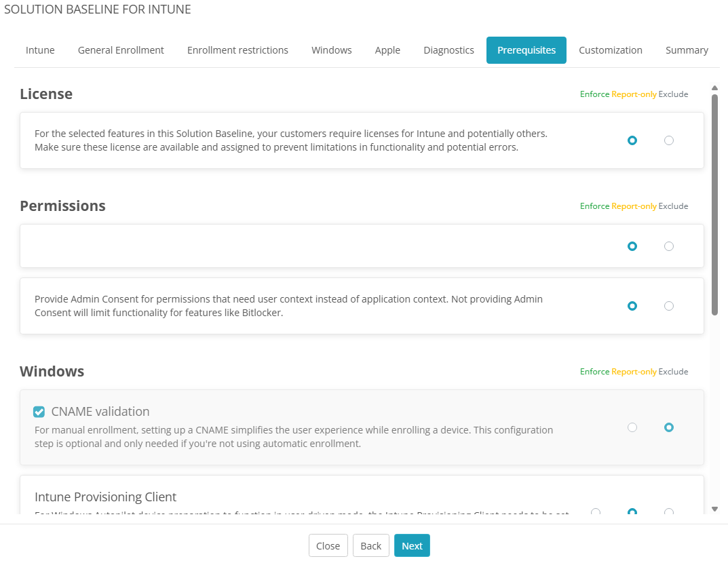Viewport: 728px width, 561px height.
Task: Select Report-only for CNAME validation
Action: point(632,427)
